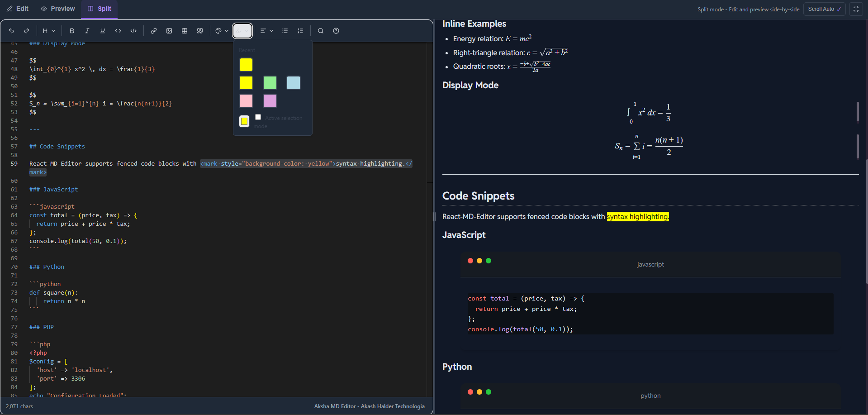This screenshot has width=868, height=415.
Task: Open the help button in the toolbar
Action: [x=336, y=31]
